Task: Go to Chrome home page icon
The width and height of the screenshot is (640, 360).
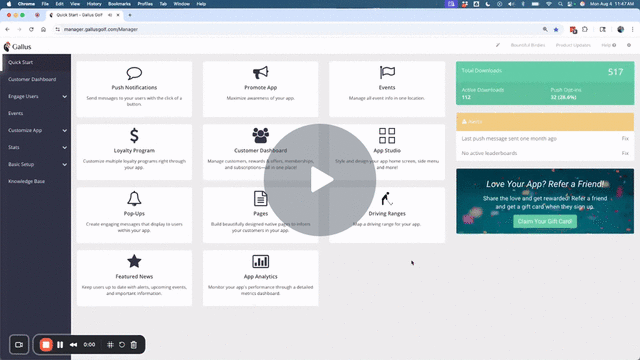Action: [43, 29]
